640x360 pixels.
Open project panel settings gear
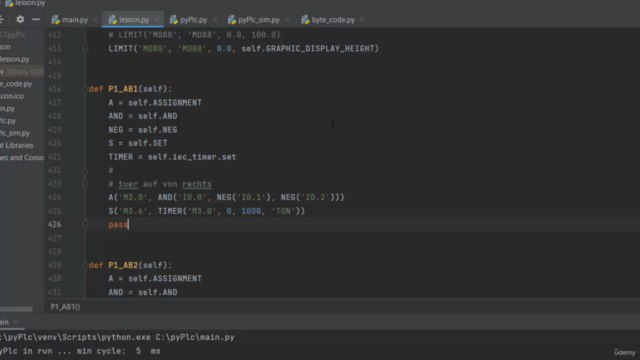tap(20, 19)
